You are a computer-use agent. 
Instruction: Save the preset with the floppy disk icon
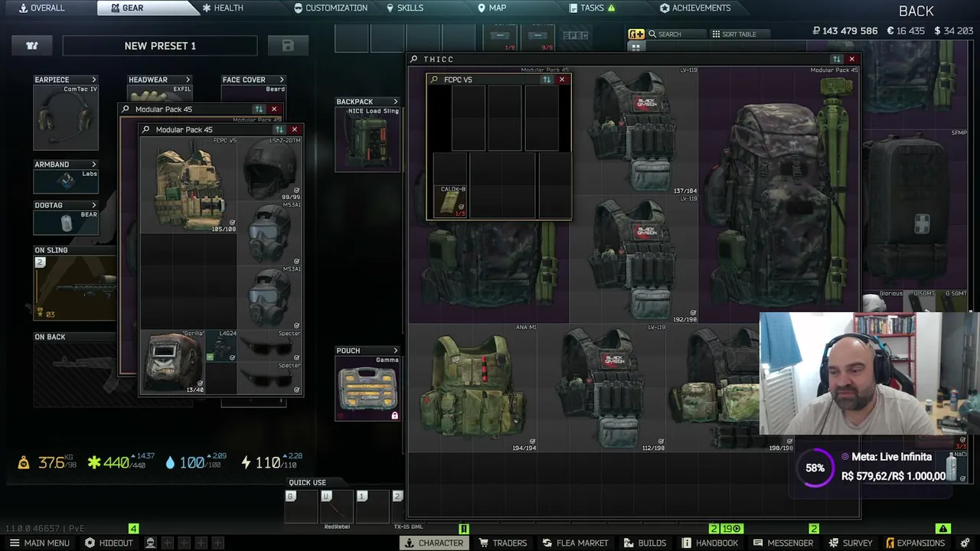coord(288,46)
